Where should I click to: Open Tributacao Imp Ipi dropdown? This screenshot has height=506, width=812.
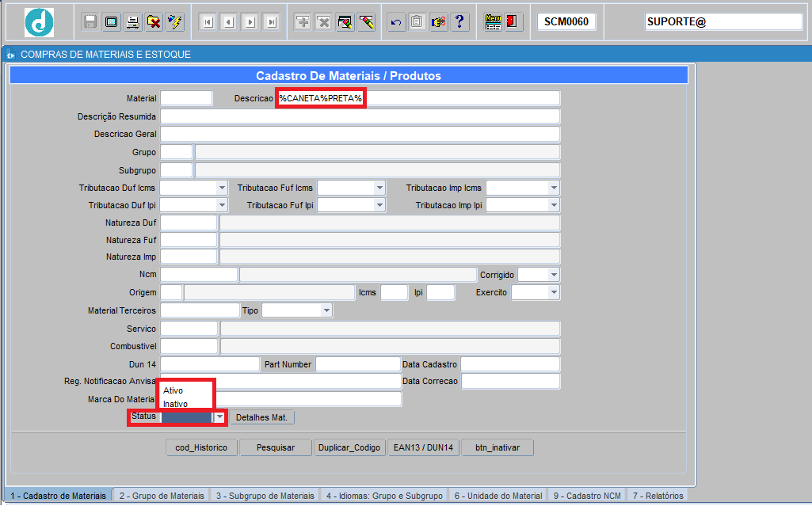554,205
